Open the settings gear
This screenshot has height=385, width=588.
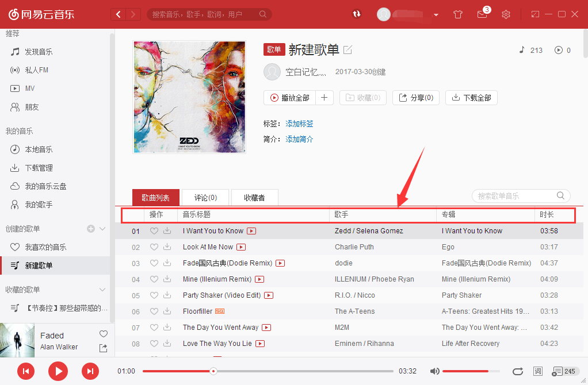click(x=506, y=14)
